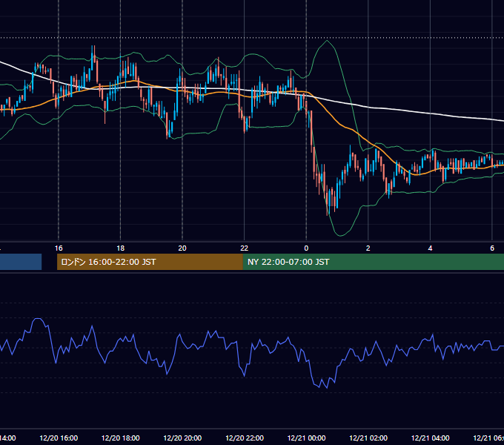Click the 12/20 22:00 date label

[245, 438]
